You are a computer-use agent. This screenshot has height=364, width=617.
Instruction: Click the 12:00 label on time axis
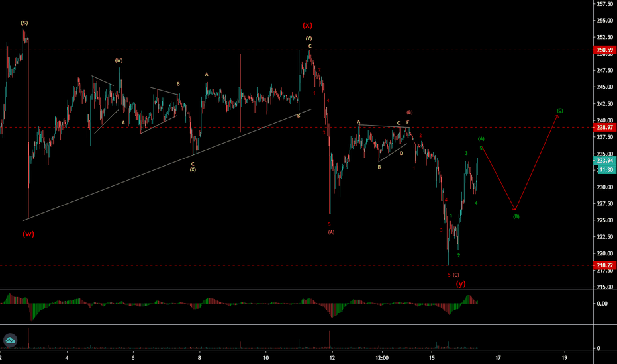coord(382,358)
